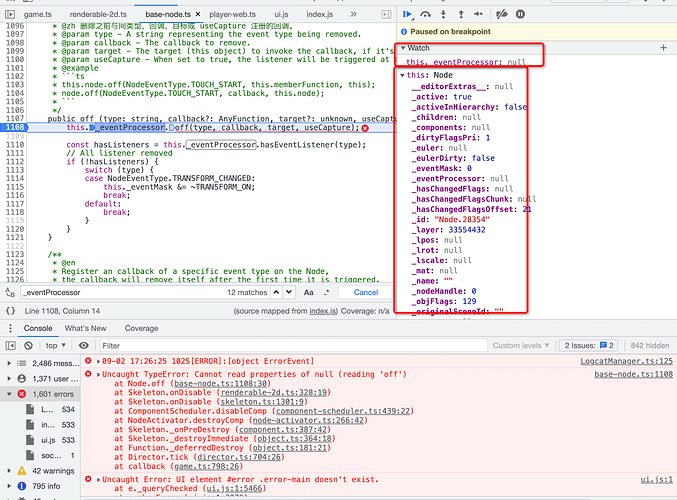Collapse the Watch section
This screenshot has width=677, height=500.
[x=402, y=48]
